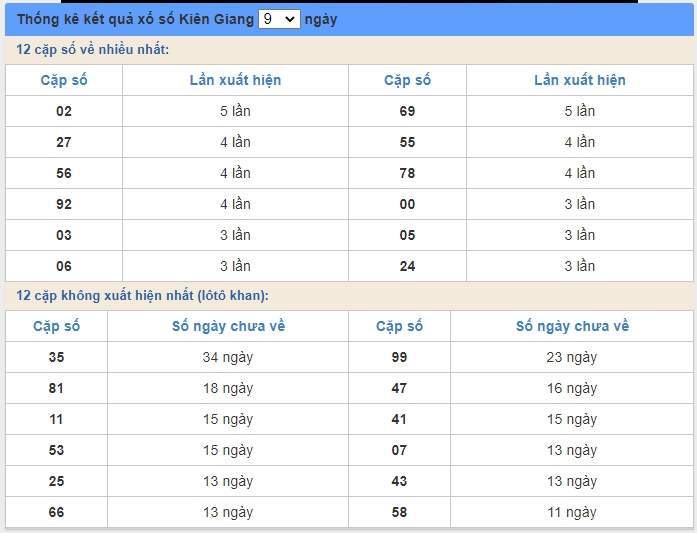Select number pair 66 in the bottom row
The height and width of the screenshot is (533, 697).
pyautogui.click(x=56, y=512)
